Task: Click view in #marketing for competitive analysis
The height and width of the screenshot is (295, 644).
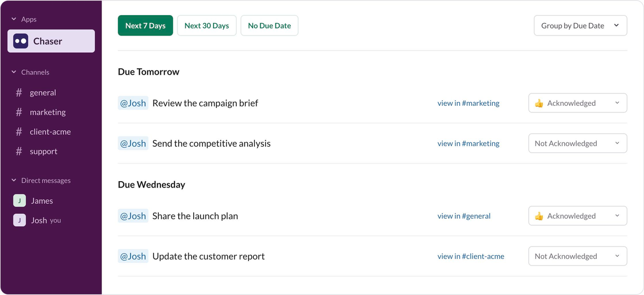Action: click(469, 143)
